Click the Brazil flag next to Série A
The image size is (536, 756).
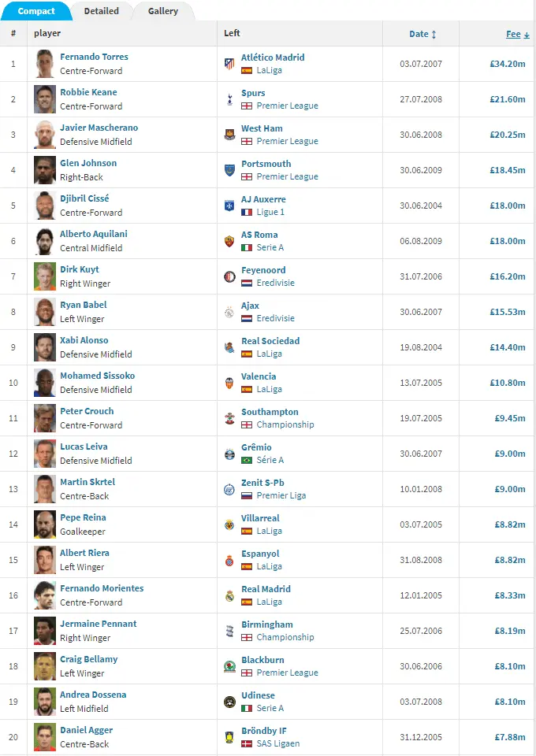247,460
